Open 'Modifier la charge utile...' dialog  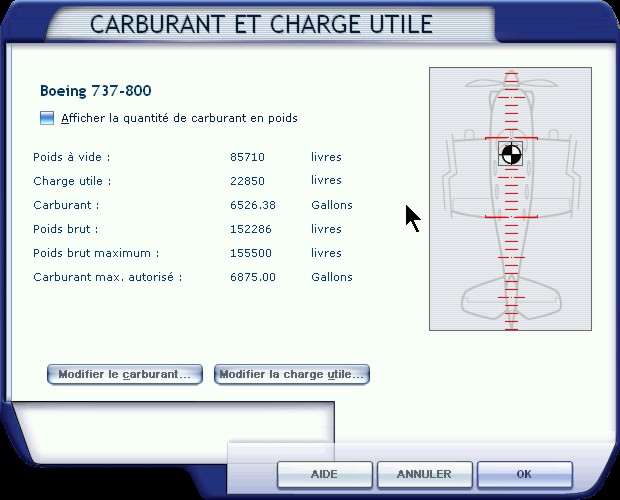point(292,374)
